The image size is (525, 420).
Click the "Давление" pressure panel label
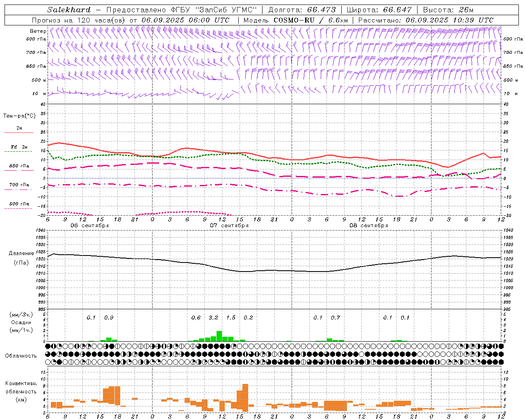[x=21, y=253]
